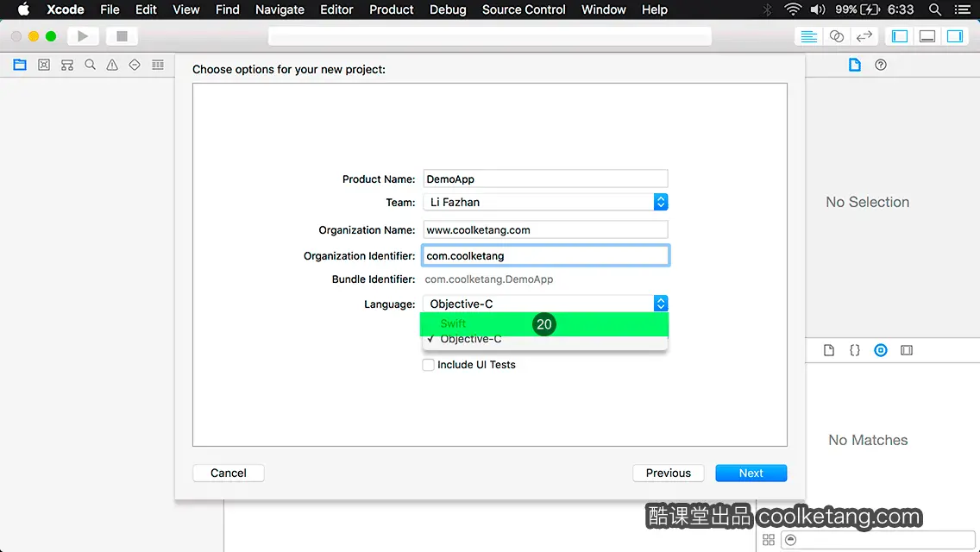Open the Navigate menu
Viewport: 980px width, 552px height.
[280, 9]
